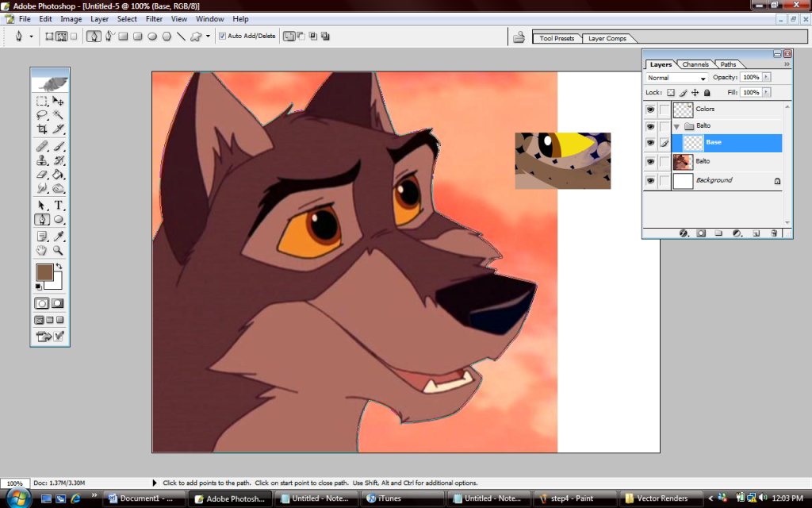The height and width of the screenshot is (508, 812).
Task: Select the Lasso tool
Action: coord(42,114)
